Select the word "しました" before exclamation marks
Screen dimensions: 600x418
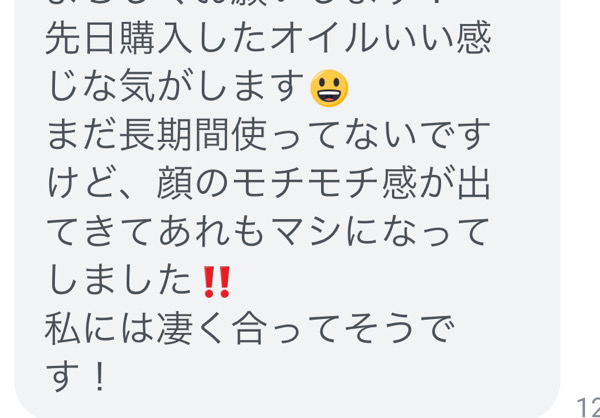pos(120,282)
